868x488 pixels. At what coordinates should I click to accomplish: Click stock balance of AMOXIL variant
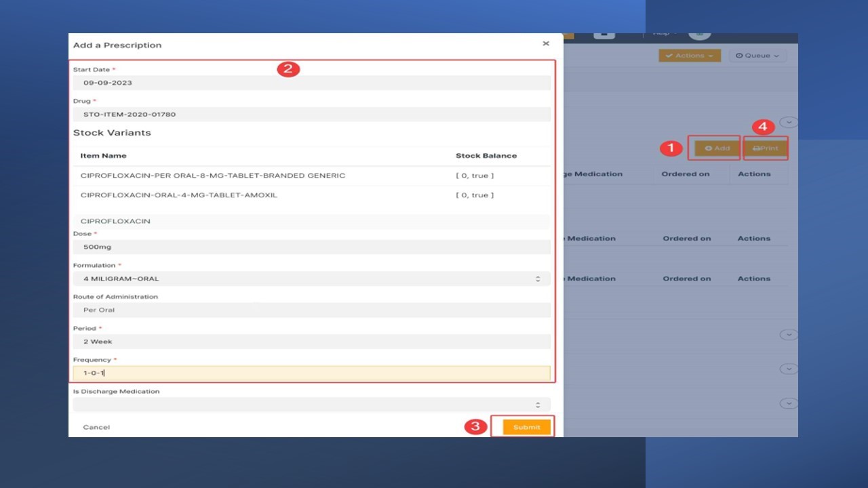click(x=475, y=195)
